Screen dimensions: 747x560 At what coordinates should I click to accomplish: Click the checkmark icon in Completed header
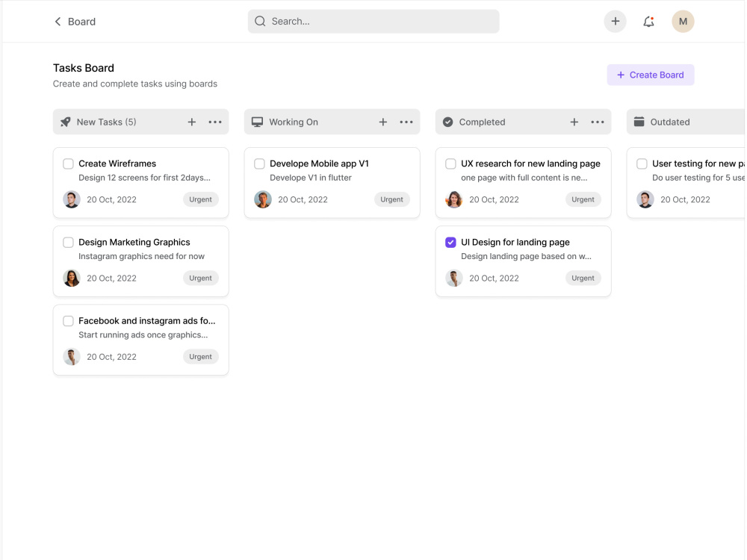[447, 122]
